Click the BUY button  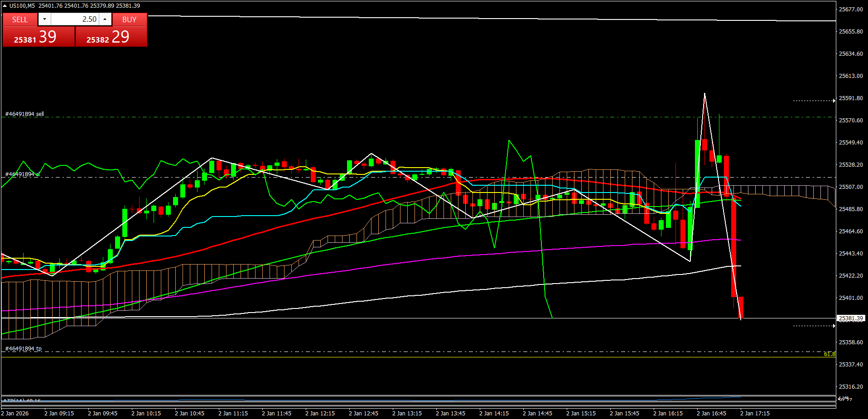click(129, 19)
